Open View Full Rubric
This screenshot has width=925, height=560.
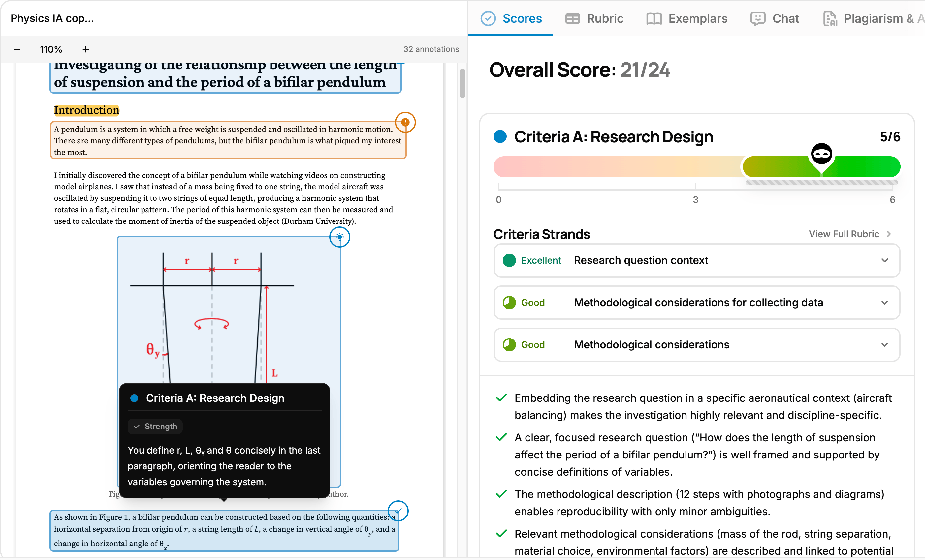click(x=849, y=234)
